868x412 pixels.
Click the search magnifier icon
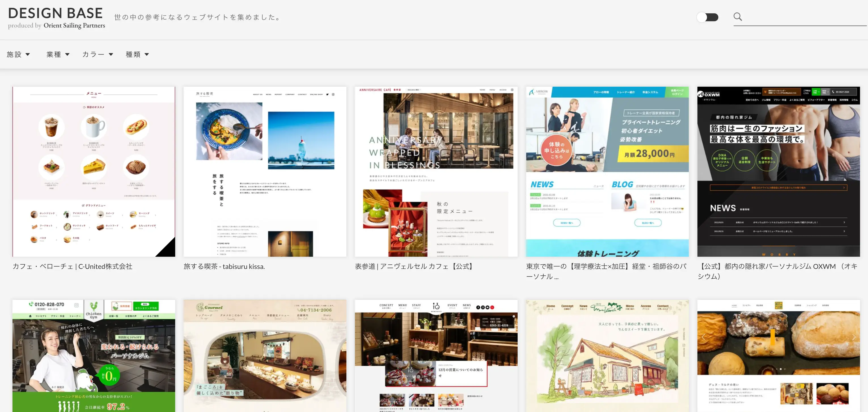click(x=737, y=17)
